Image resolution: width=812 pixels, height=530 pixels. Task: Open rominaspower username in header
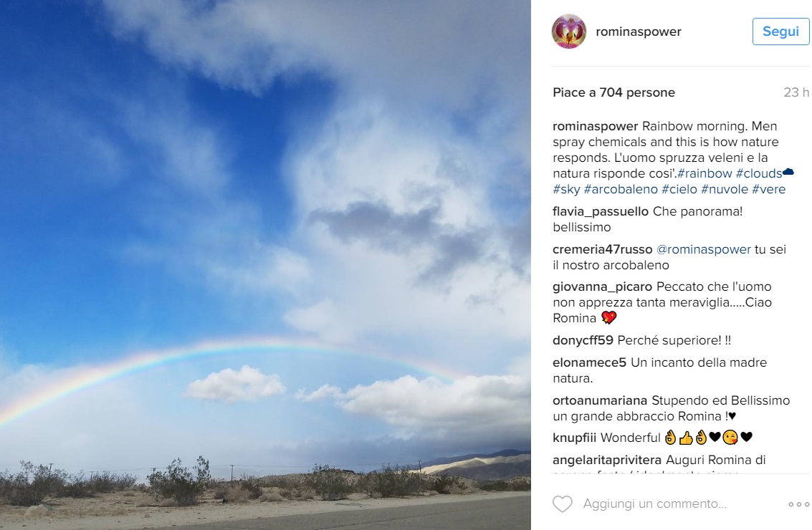tap(639, 32)
